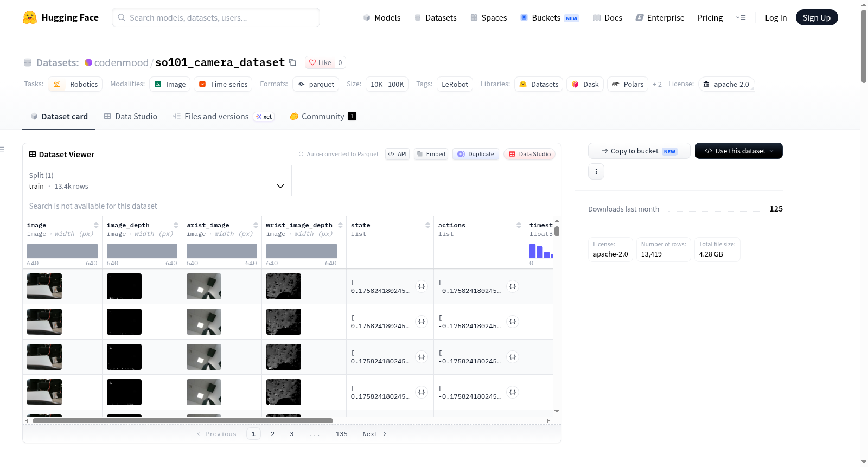Expand fourth row state list JSON
Viewport: 868px width, 467px height.
pos(422,392)
